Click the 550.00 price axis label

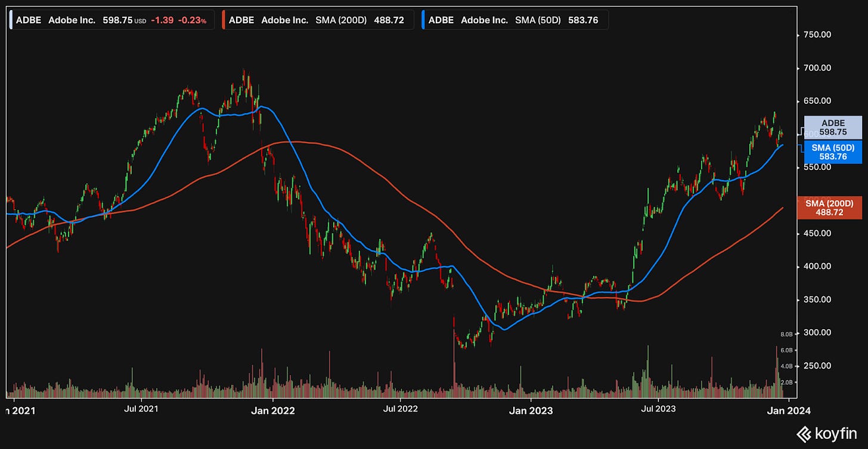[x=817, y=167]
